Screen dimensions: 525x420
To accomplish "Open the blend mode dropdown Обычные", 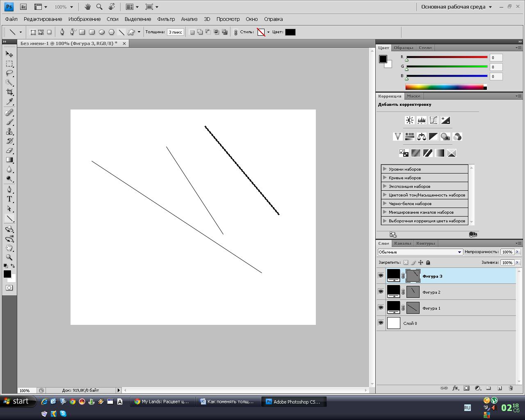I will (x=420, y=252).
